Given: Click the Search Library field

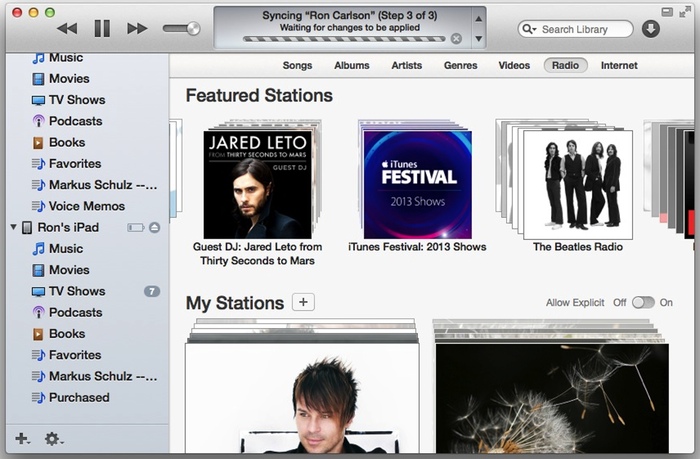Looking at the screenshot, I should tap(575, 29).
